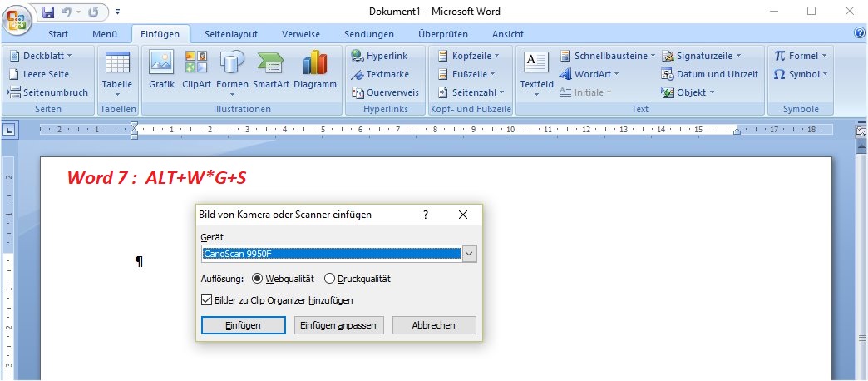The image size is (868, 381).
Task: Switch to the Überprüfen tab
Action: tap(443, 34)
